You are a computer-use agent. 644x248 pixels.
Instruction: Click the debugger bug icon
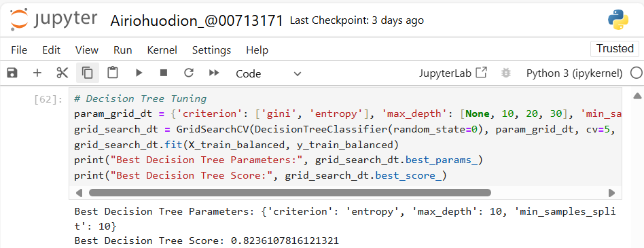506,73
